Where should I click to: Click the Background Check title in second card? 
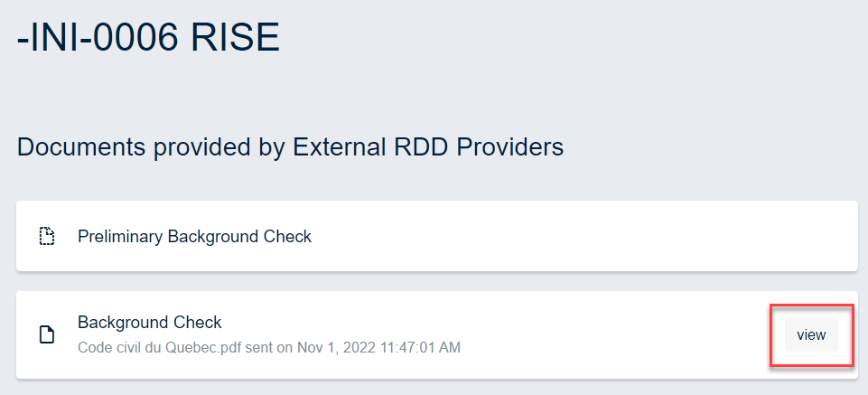[x=149, y=323]
